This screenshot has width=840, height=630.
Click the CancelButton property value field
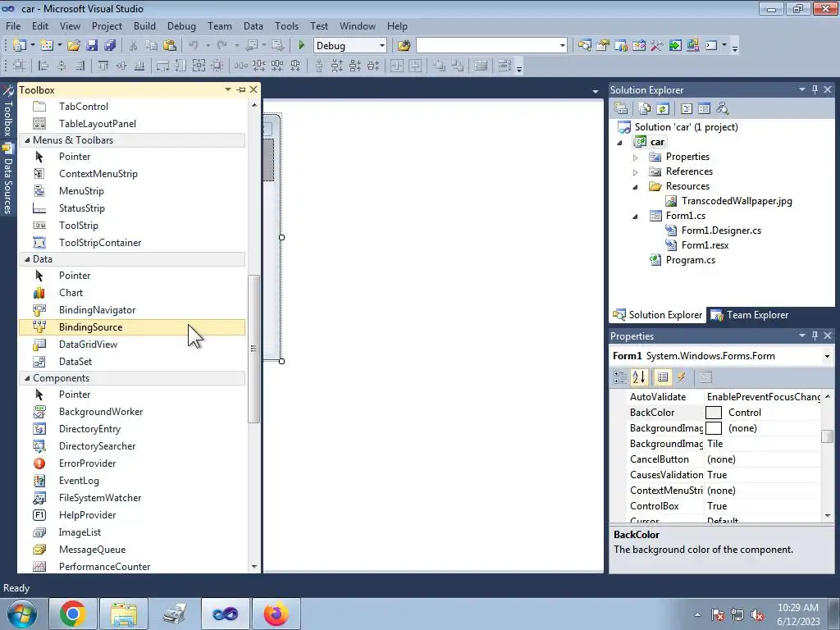pyautogui.click(x=762, y=459)
